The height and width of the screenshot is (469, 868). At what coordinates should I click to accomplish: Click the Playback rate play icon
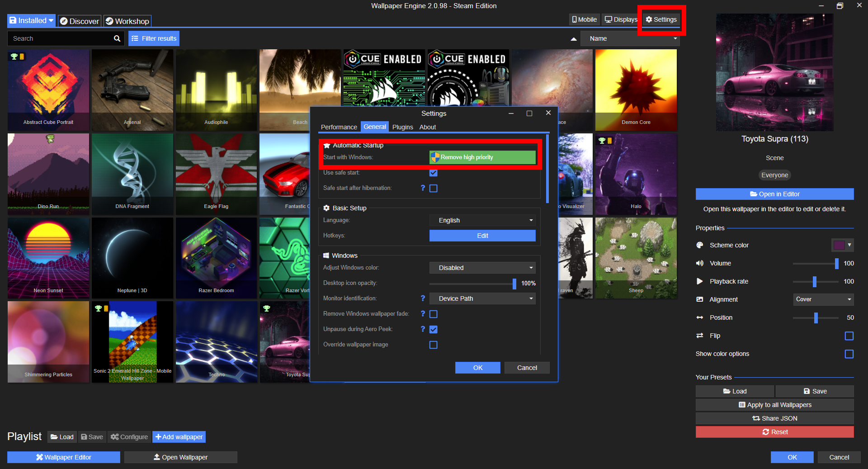(x=700, y=281)
